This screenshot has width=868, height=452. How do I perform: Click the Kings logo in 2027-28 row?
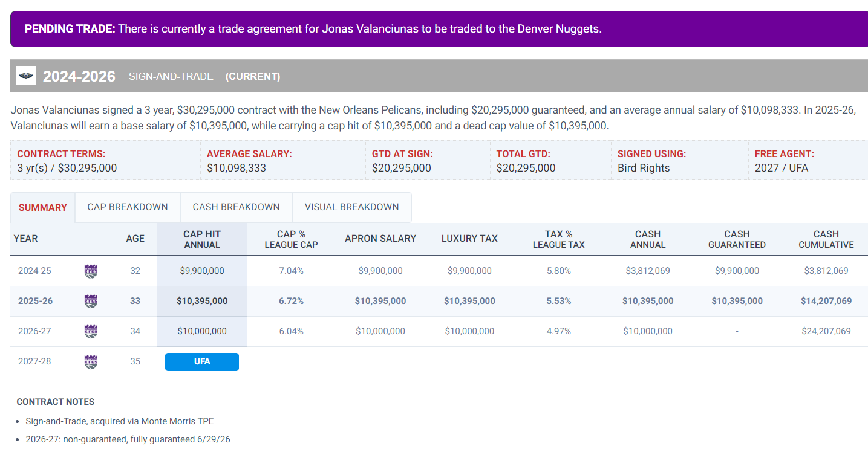coord(91,361)
